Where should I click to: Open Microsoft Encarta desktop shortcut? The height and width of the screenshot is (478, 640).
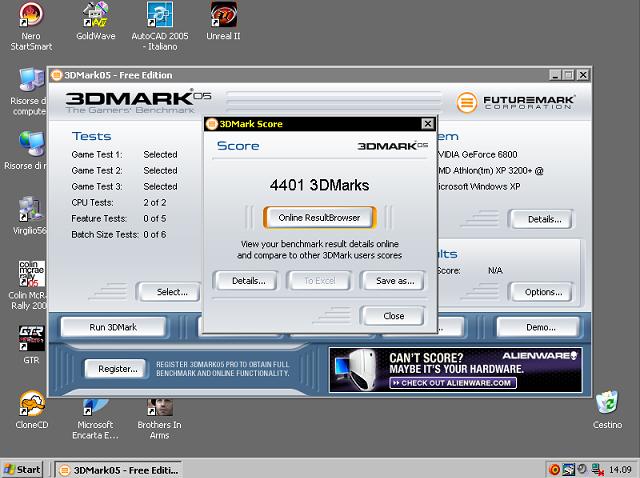click(96, 418)
